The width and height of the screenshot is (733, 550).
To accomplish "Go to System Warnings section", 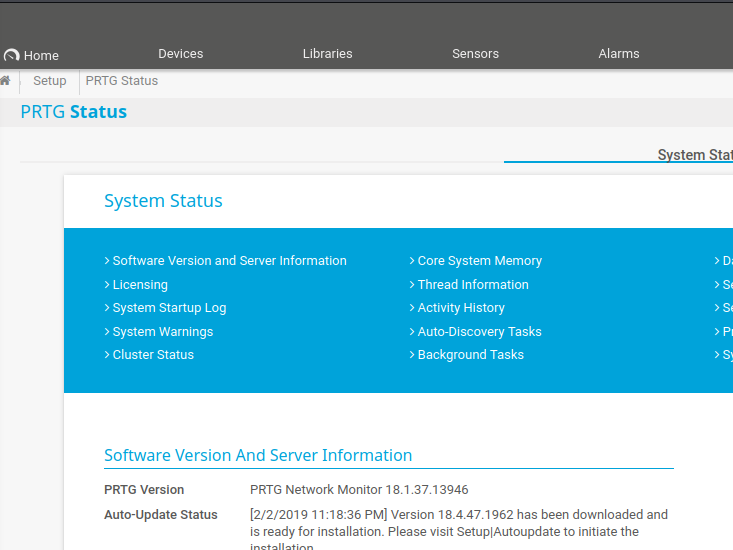I will point(162,332).
